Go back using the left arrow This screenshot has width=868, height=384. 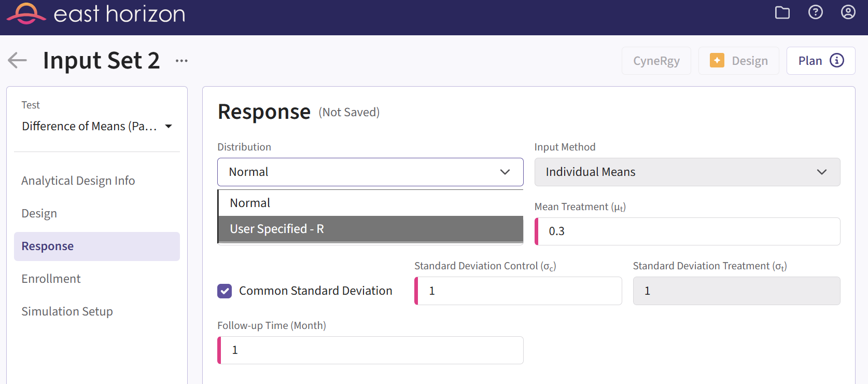[x=17, y=61]
